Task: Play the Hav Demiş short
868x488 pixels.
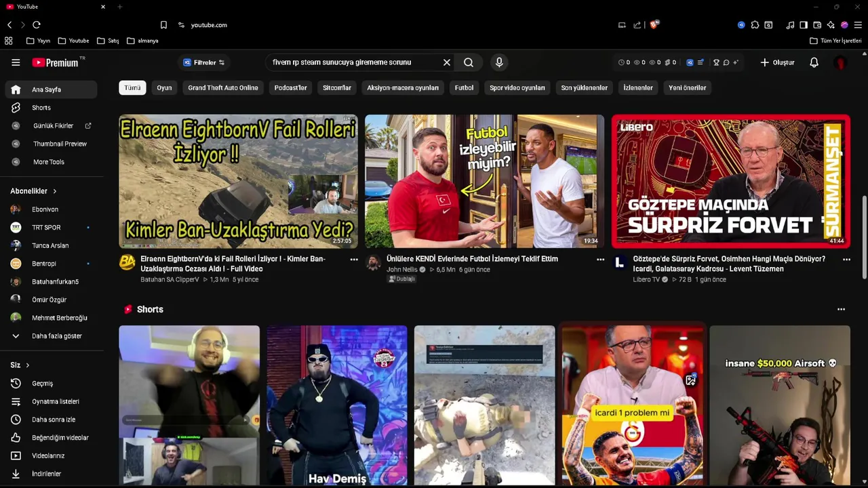Action: tap(337, 405)
